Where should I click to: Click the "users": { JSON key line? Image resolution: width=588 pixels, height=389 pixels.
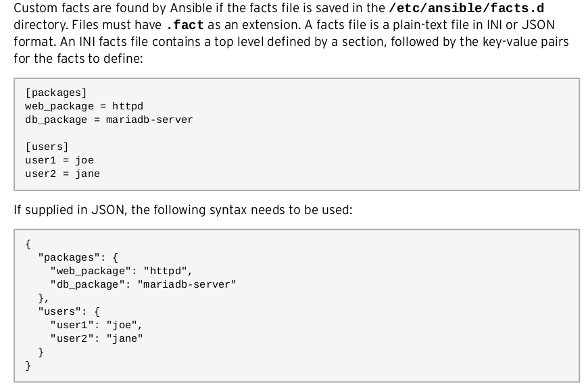68,311
